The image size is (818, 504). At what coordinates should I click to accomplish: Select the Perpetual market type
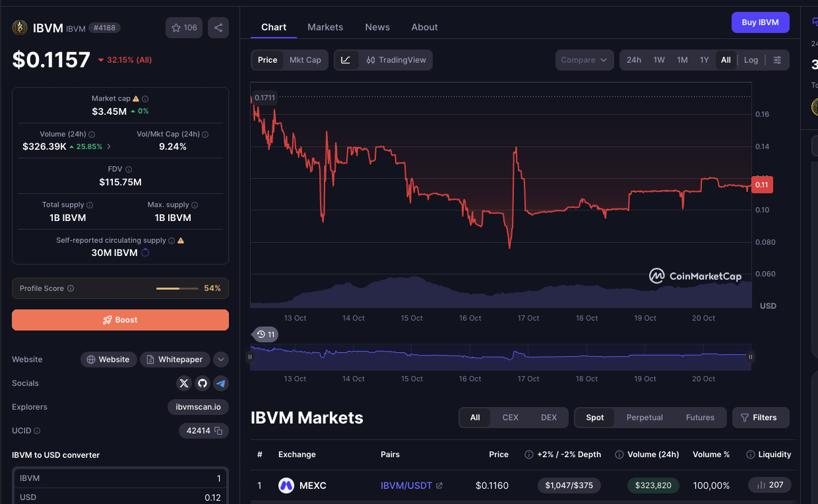pos(645,418)
